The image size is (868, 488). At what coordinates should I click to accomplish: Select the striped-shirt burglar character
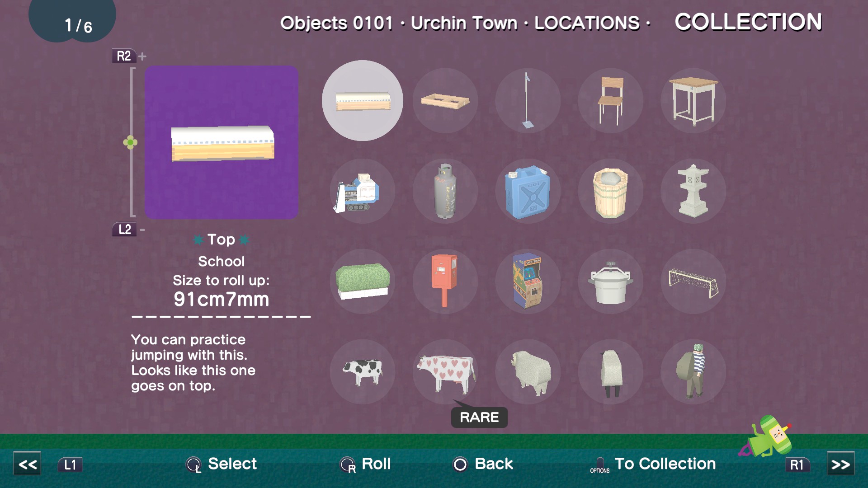[x=693, y=371]
